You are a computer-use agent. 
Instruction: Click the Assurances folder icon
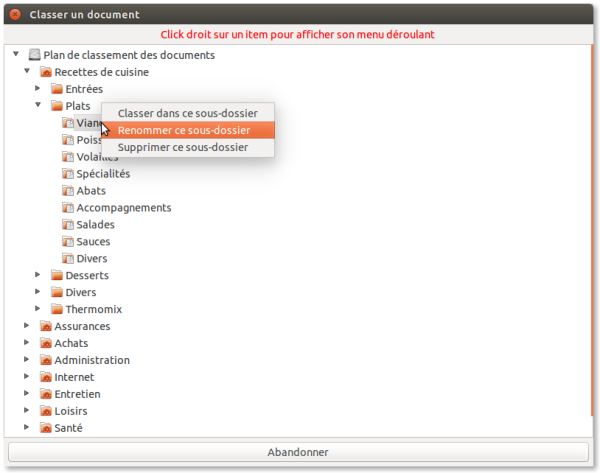[x=45, y=326]
